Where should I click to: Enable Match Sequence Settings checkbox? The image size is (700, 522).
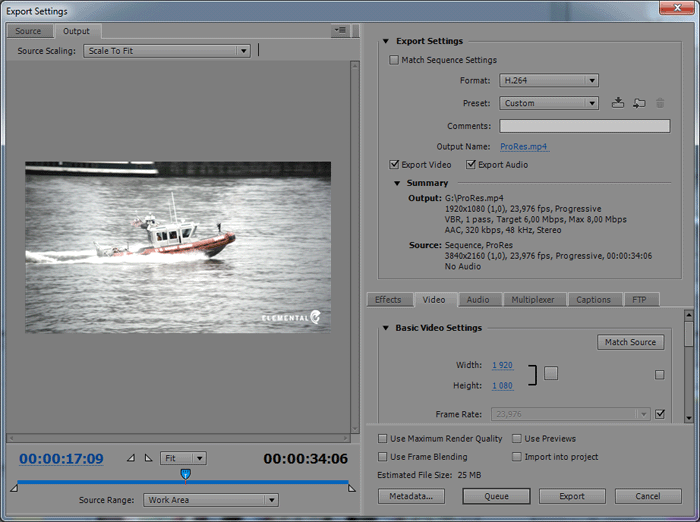394,60
